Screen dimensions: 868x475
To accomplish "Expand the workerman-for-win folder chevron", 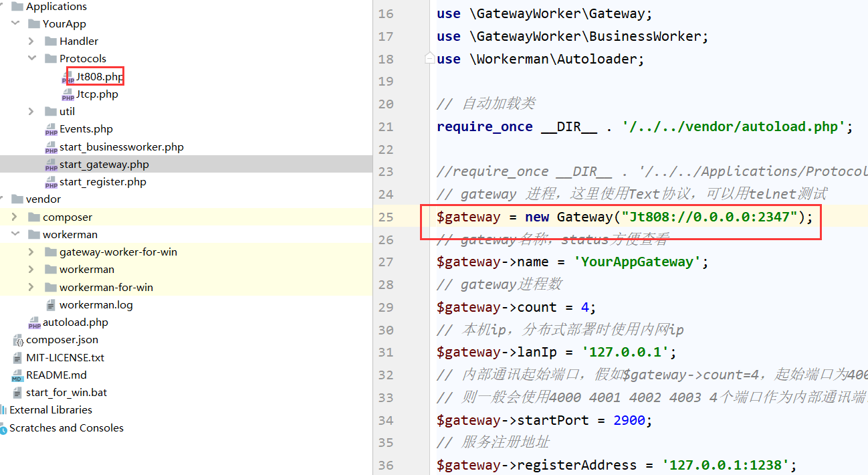I will (31, 287).
